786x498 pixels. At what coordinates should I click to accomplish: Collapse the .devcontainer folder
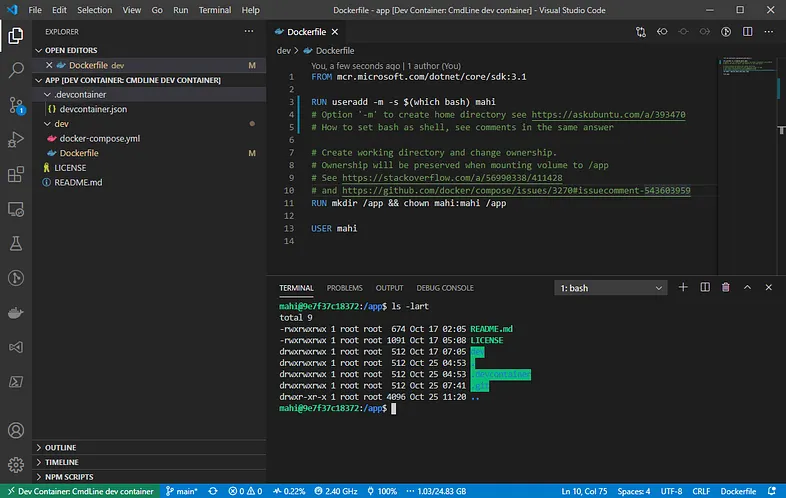click(80, 94)
